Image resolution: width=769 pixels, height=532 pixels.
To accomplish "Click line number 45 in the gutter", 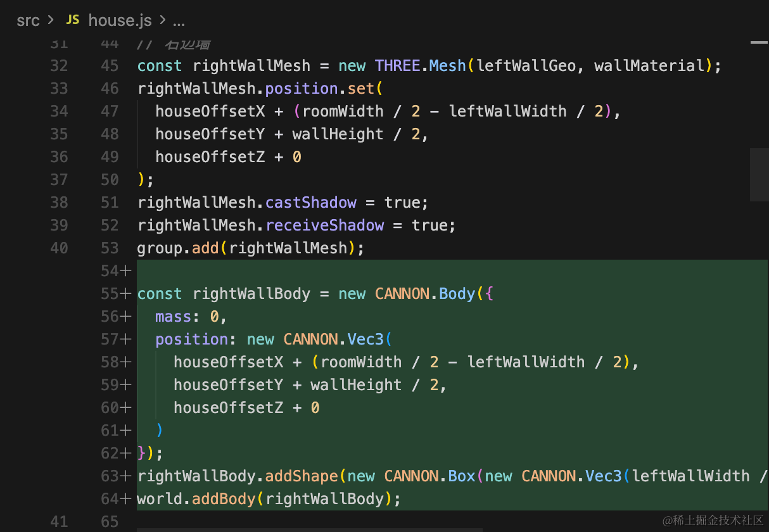I will click(110, 66).
